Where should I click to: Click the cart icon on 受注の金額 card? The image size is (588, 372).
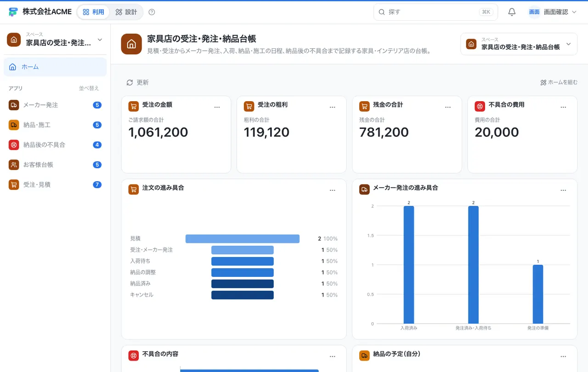[x=134, y=107]
